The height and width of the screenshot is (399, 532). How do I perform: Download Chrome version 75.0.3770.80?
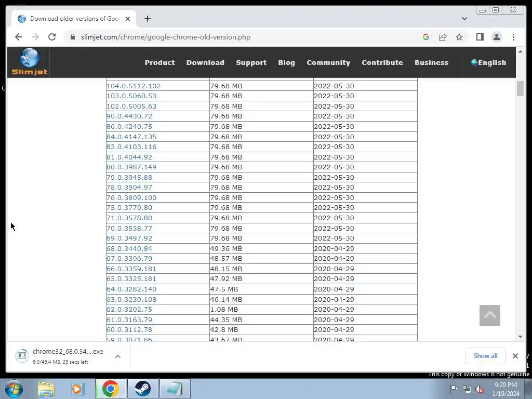[129, 208]
